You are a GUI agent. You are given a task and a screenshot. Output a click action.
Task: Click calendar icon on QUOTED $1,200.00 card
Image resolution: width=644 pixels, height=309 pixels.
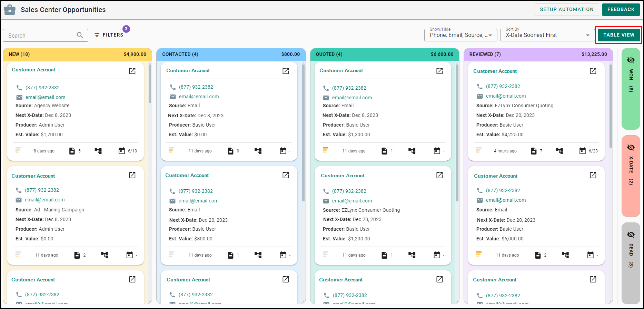coord(437,255)
